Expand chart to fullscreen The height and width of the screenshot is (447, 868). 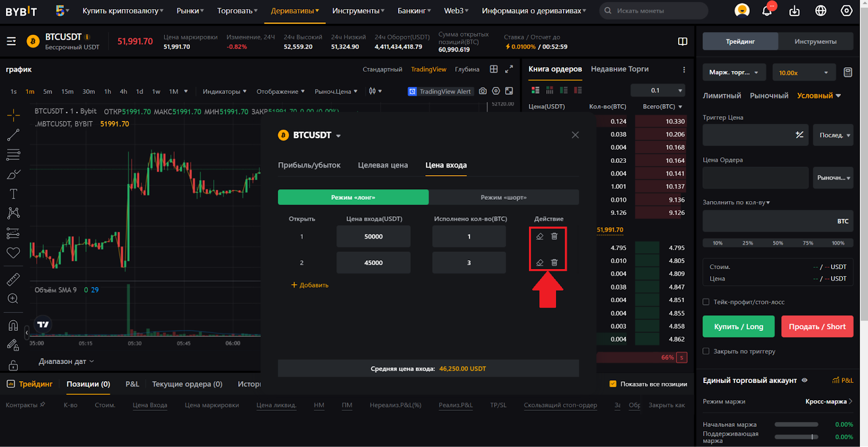509,69
